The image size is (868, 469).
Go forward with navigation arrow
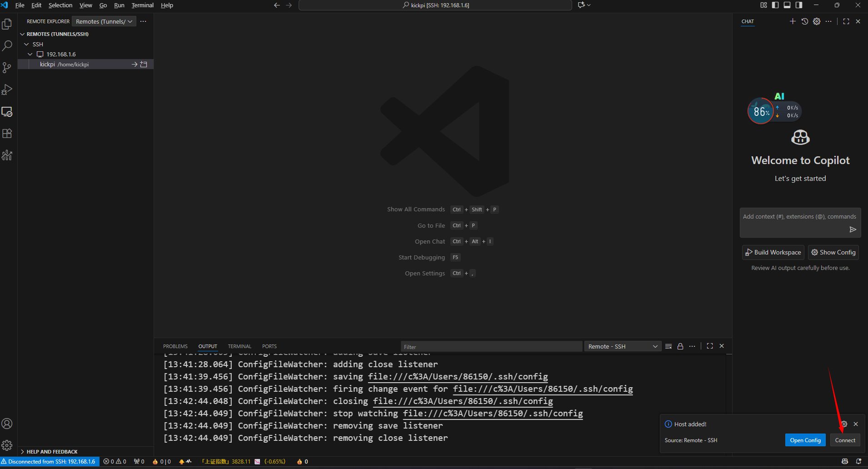click(289, 5)
